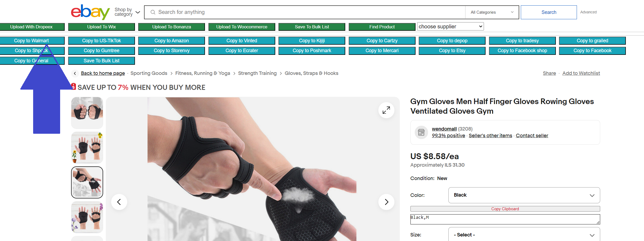Show the next product image arrow

click(x=386, y=202)
